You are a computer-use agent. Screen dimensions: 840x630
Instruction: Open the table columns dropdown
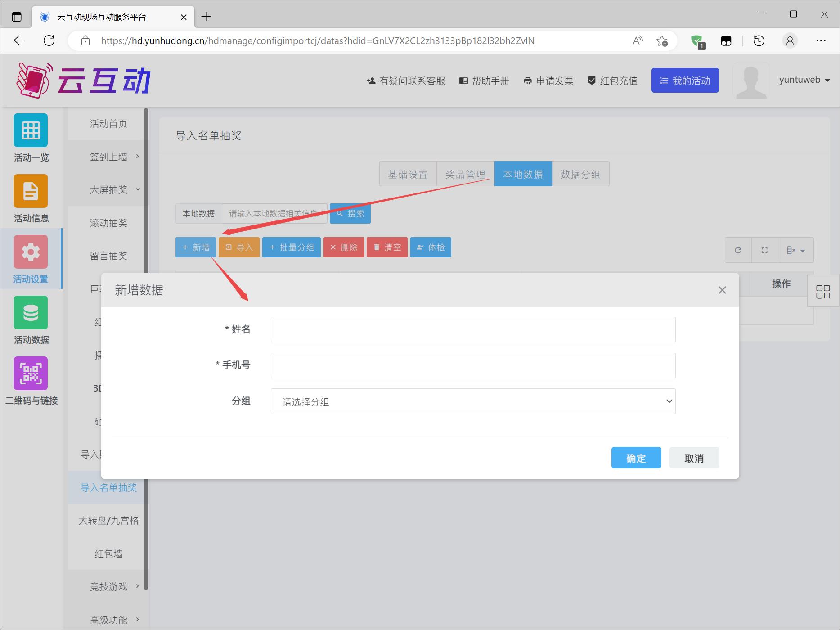pos(795,250)
